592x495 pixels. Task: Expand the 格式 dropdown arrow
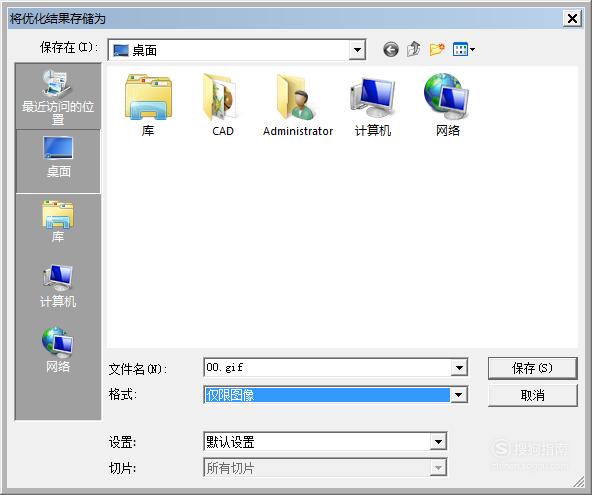[458, 395]
